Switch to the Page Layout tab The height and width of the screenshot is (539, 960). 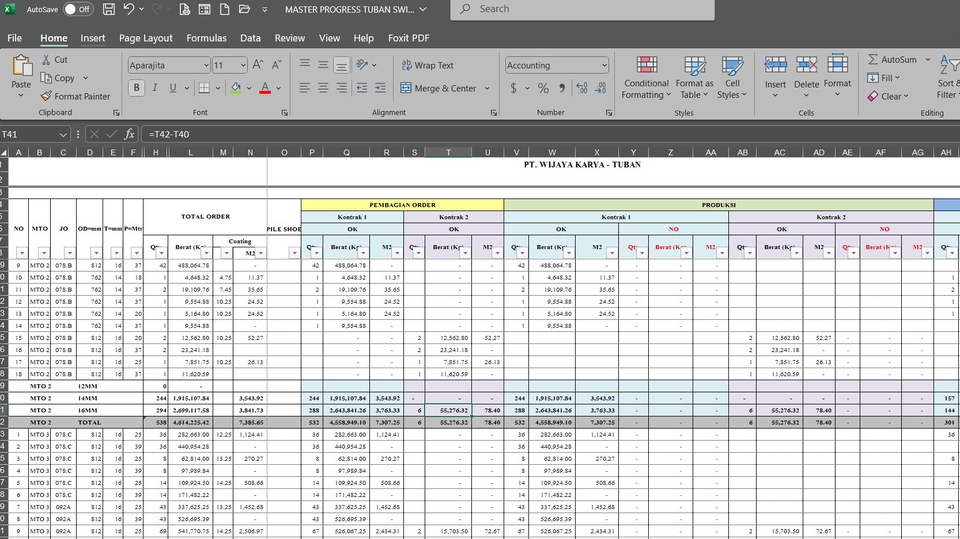point(146,38)
